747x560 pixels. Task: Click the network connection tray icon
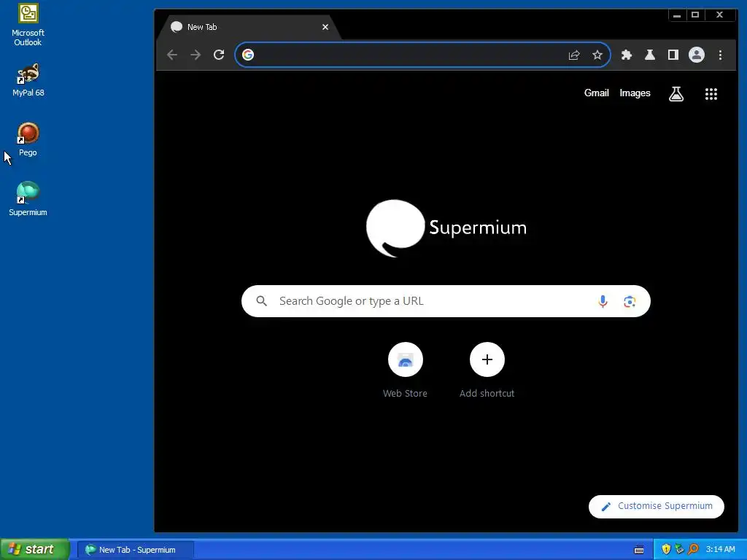(x=679, y=549)
